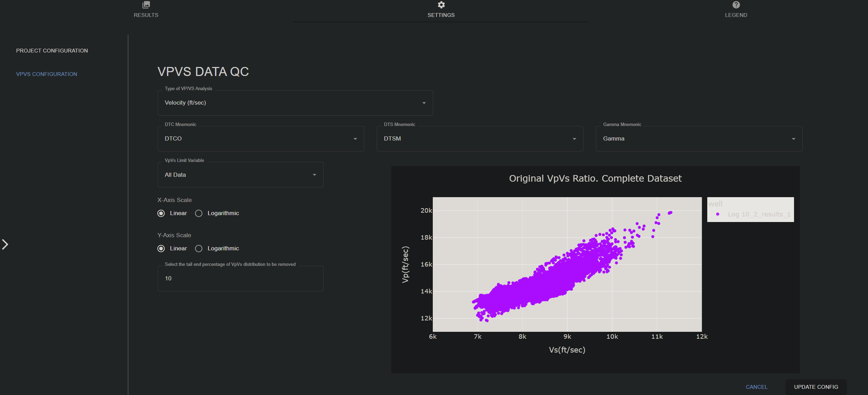The height and width of the screenshot is (395, 868).
Task: Open the DTS Mnemonic dropdown arrow
Action: (x=574, y=139)
